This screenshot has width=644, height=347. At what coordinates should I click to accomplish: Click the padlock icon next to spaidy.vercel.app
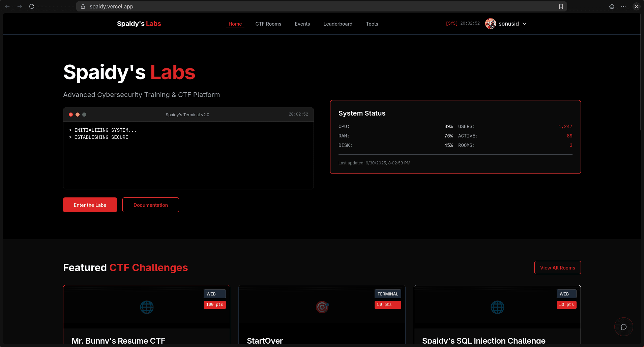83,6
